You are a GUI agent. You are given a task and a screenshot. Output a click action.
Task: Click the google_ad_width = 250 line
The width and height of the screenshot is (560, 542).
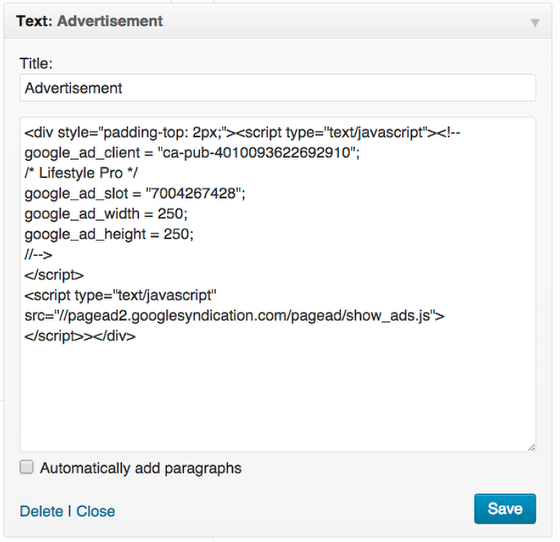pyautogui.click(x=106, y=214)
